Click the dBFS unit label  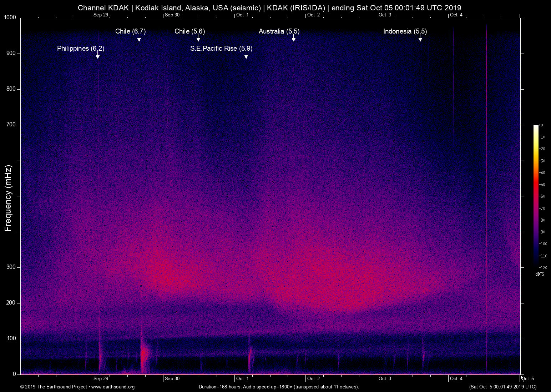tap(540, 274)
